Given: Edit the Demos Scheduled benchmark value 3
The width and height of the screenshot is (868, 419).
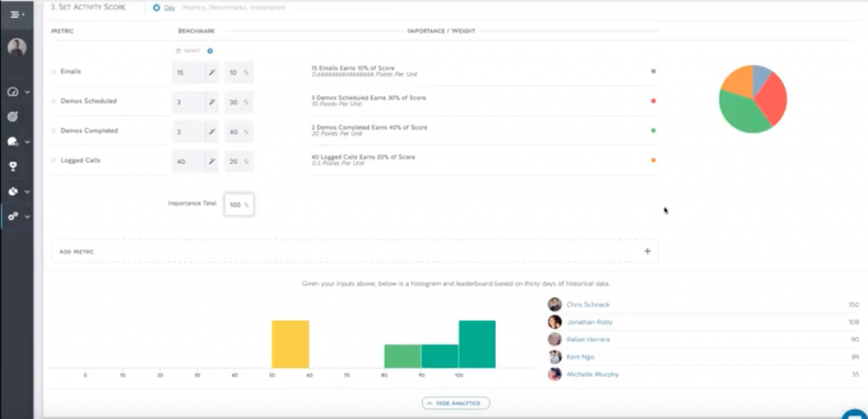Looking at the screenshot, I should point(189,103).
